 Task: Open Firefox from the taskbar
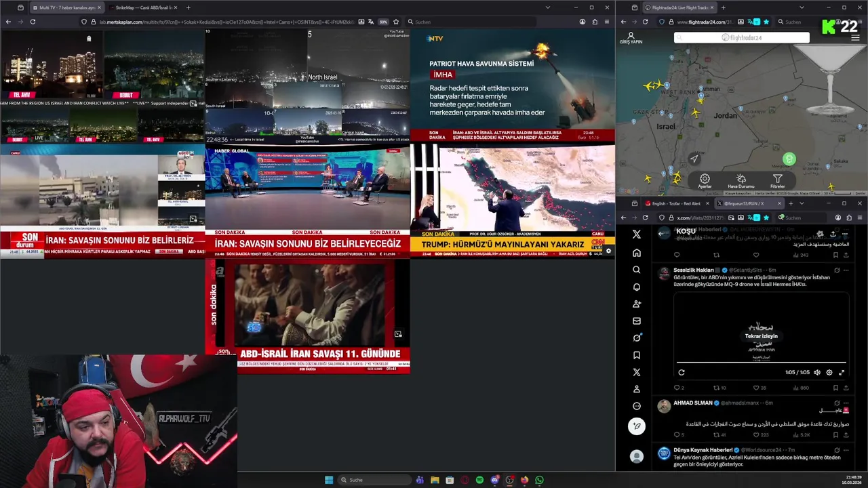click(524, 480)
